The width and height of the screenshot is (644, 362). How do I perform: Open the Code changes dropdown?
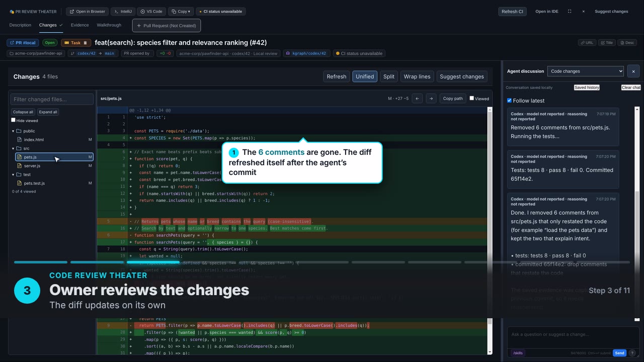pos(585,71)
